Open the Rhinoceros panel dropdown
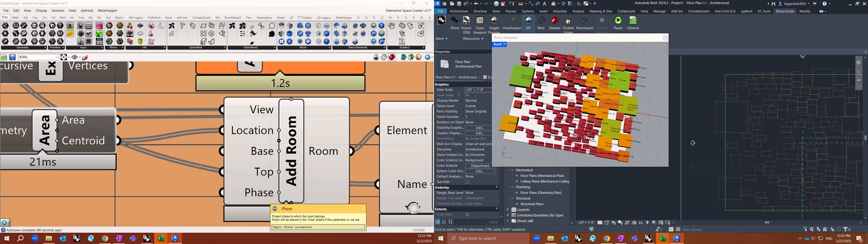Screen dimensions: 868x244 [x=473, y=39]
